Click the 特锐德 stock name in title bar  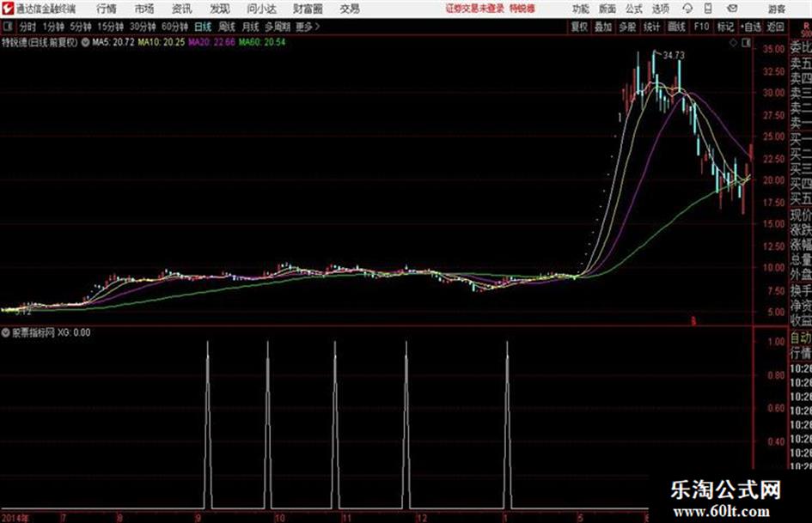(x=522, y=9)
